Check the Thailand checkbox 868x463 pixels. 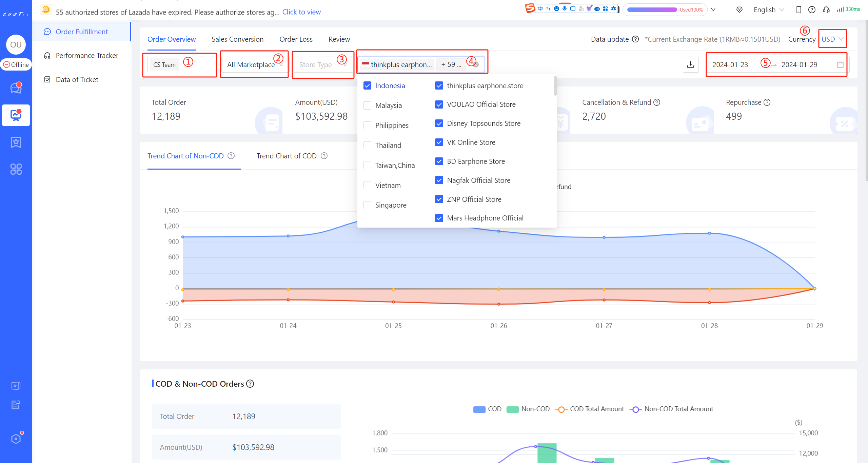[x=367, y=146]
